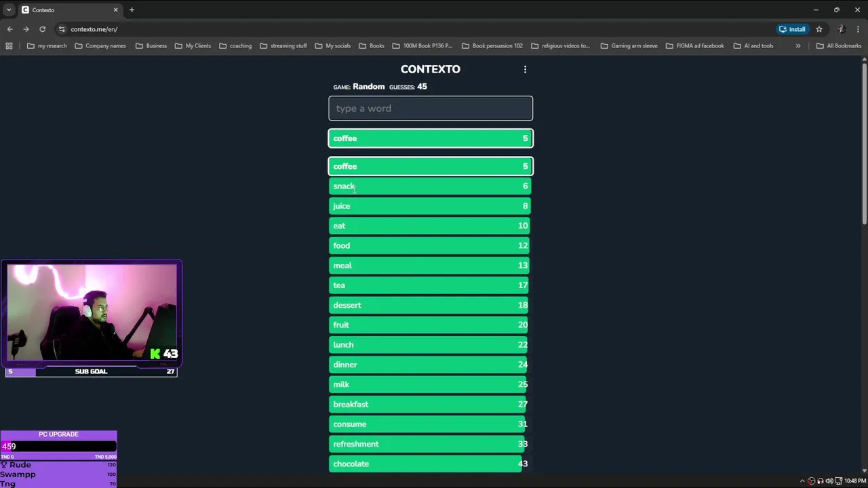Click the CONTEXTO title heading
Screen dimensions: 868x488
[430, 69]
